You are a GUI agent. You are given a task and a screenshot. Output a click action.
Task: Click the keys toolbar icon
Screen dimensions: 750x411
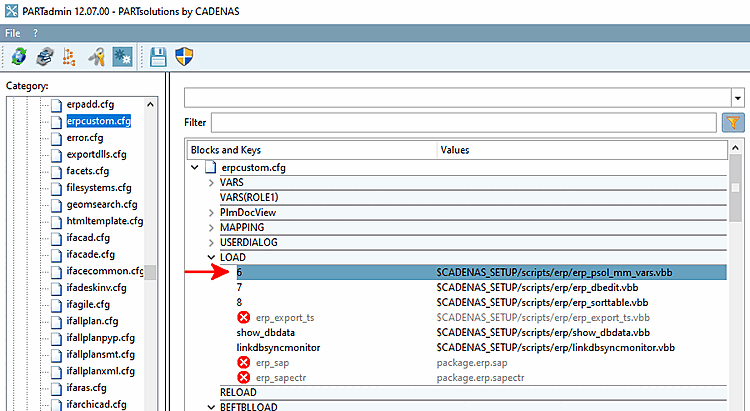96,56
